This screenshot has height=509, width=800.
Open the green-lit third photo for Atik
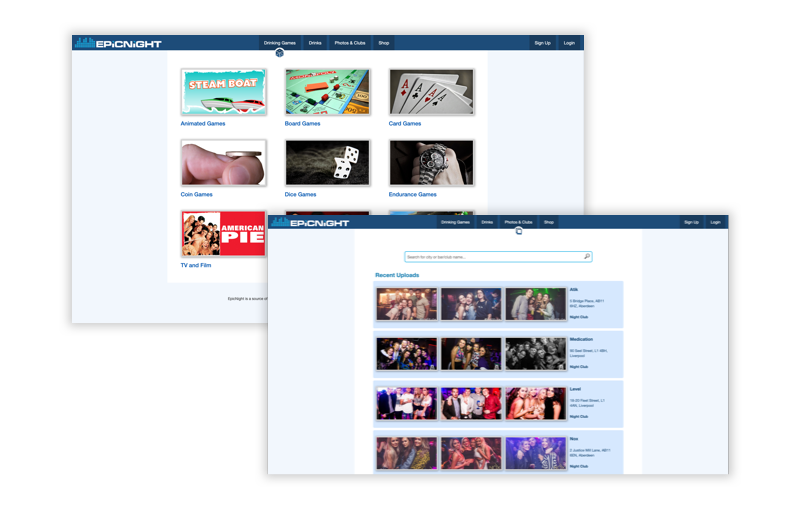click(535, 304)
